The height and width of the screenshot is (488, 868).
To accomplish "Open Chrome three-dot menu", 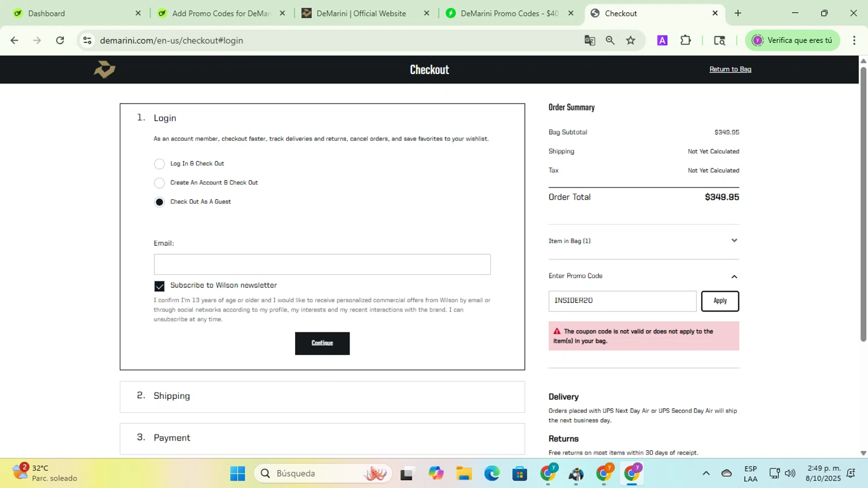I will 854,41.
